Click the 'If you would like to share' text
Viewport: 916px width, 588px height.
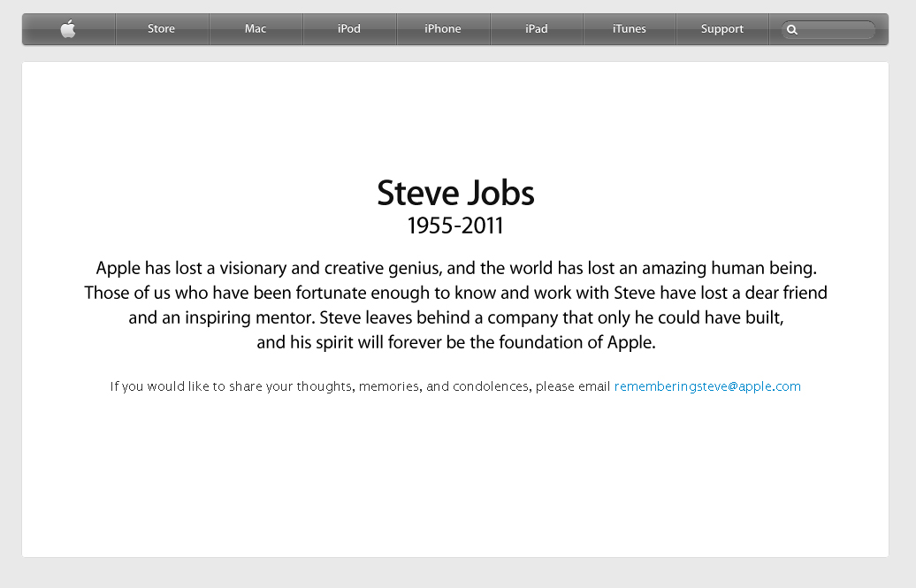click(x=361, y=386)
